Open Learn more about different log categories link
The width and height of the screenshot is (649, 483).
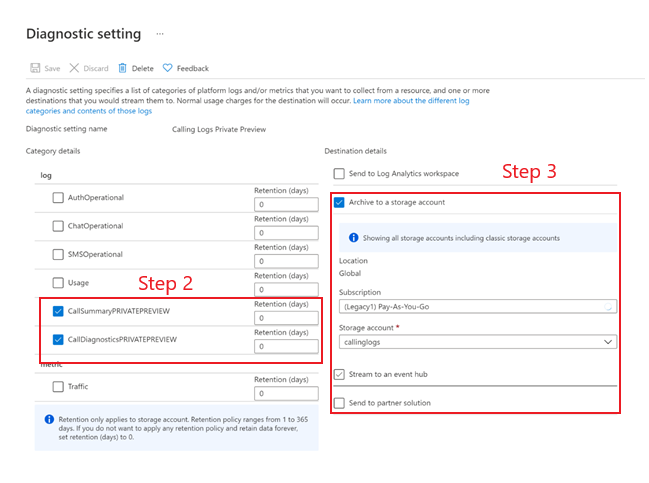[x=248, y=106]
